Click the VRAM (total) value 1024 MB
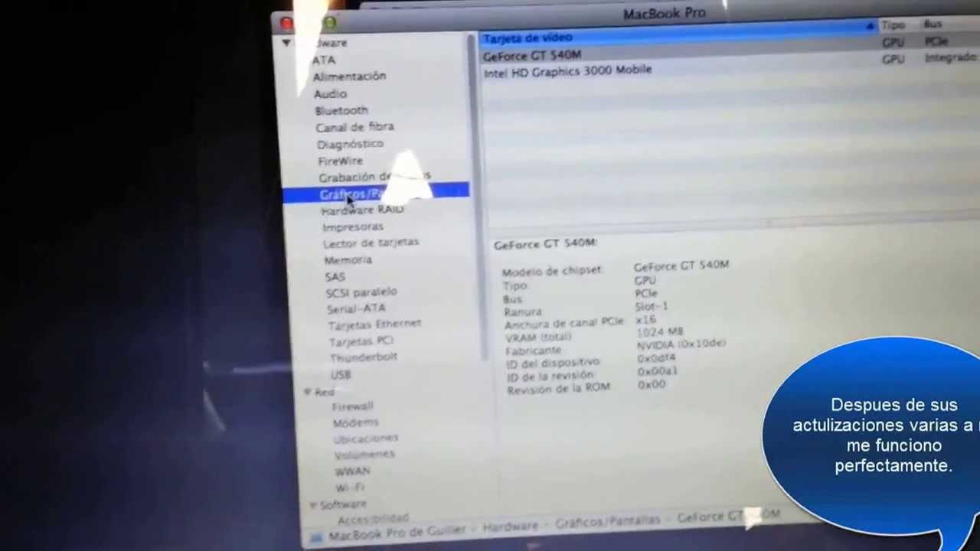 (659, 332)
